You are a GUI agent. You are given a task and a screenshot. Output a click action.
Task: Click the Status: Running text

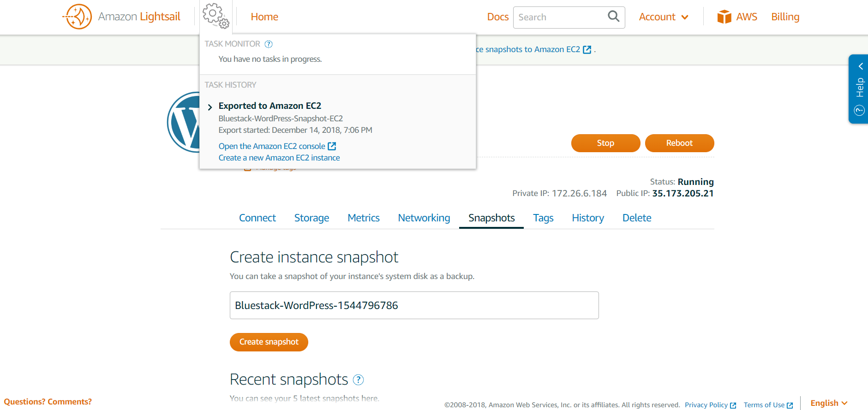682,182
